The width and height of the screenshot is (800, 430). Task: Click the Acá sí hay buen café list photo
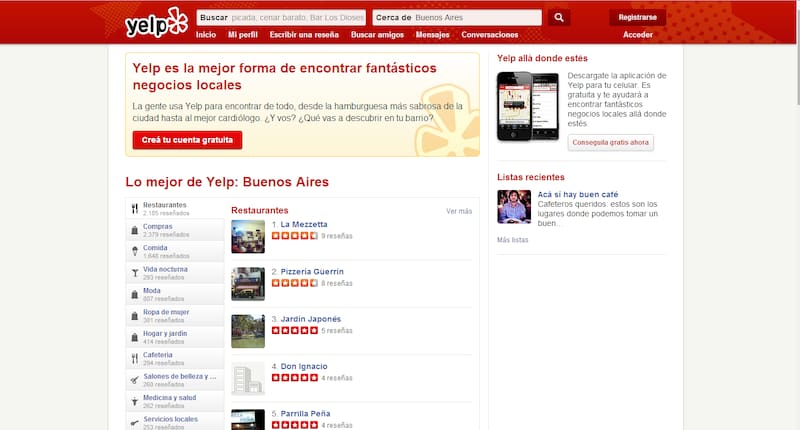click(x=514, y=207)
